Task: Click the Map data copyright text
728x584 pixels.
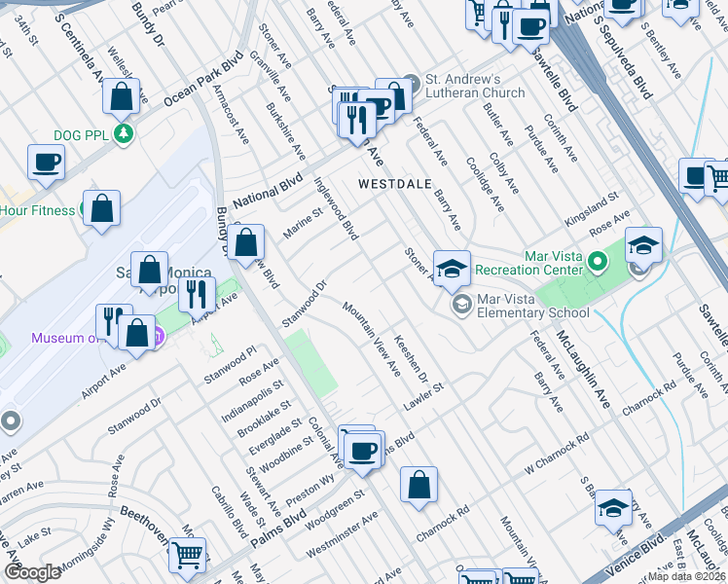Action: point(687,576)
